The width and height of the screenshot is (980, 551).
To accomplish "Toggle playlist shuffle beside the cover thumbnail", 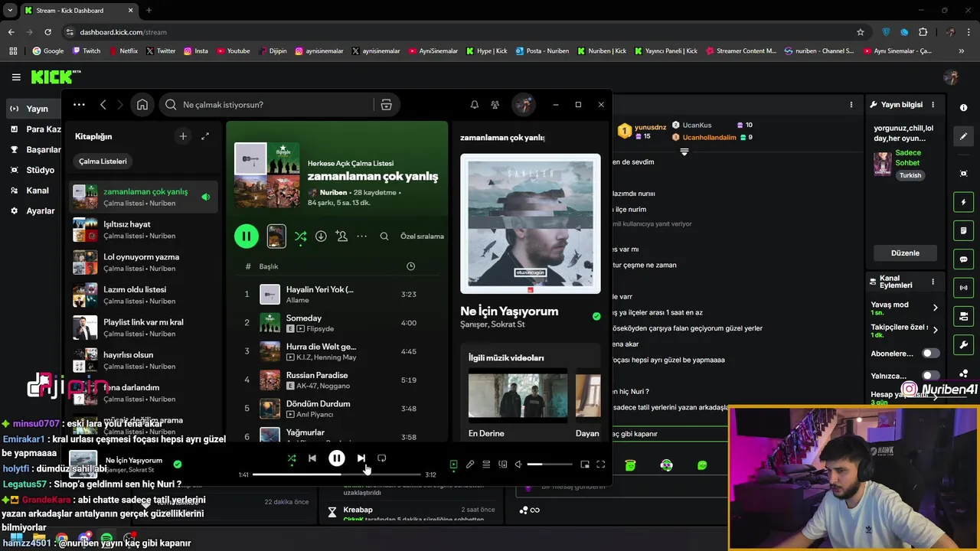I will (x=300, y=236).
